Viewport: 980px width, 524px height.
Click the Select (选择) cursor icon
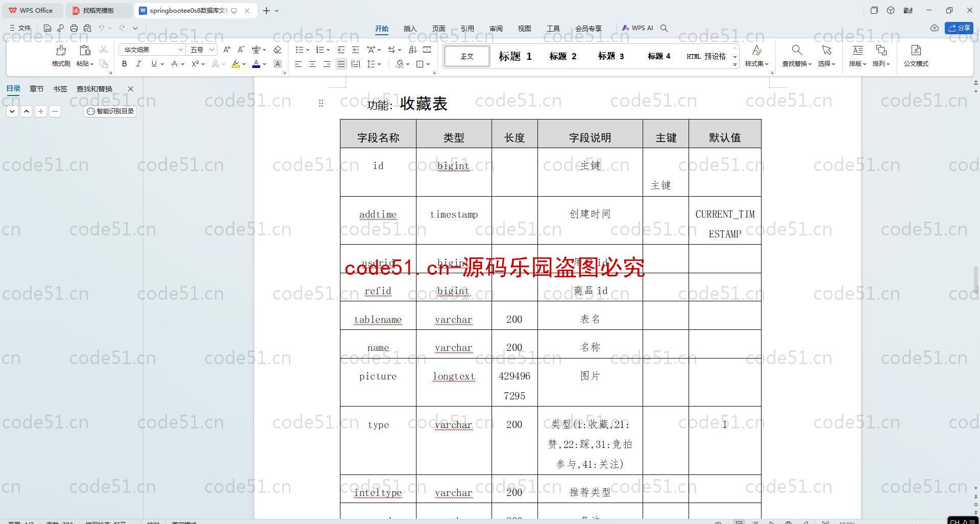point(826,50)
